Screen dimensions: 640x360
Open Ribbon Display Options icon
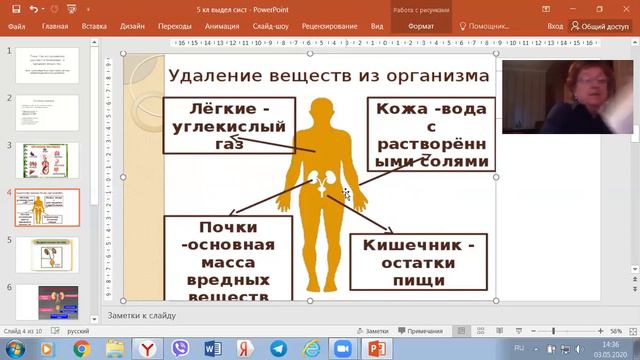coord(546,9)
